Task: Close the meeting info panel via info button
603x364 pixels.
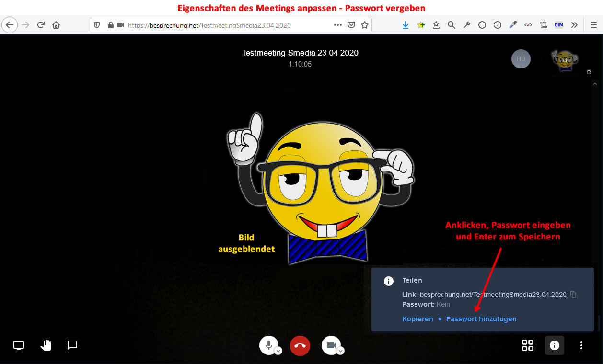Action: 555,345
